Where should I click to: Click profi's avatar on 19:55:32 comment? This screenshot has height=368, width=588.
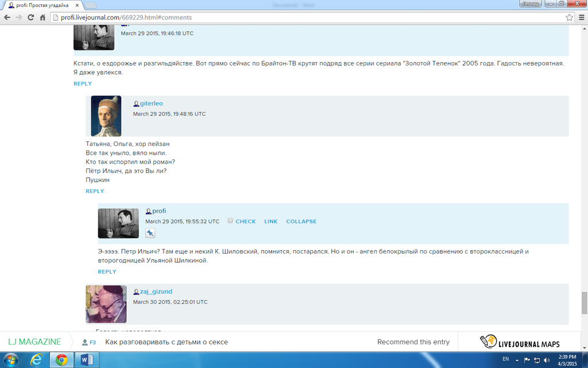click(x=118, y=224)
